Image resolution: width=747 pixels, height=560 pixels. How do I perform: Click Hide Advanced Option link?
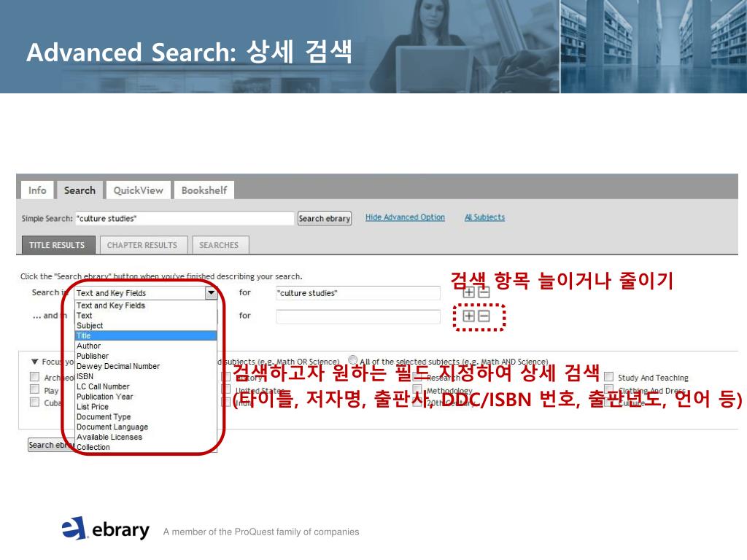coord(405,217)
